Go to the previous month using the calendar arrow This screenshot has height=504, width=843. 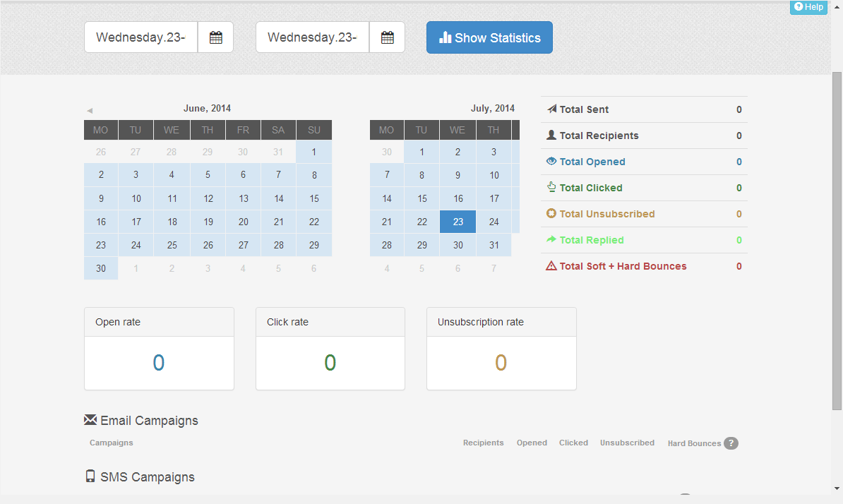[90, 111]
